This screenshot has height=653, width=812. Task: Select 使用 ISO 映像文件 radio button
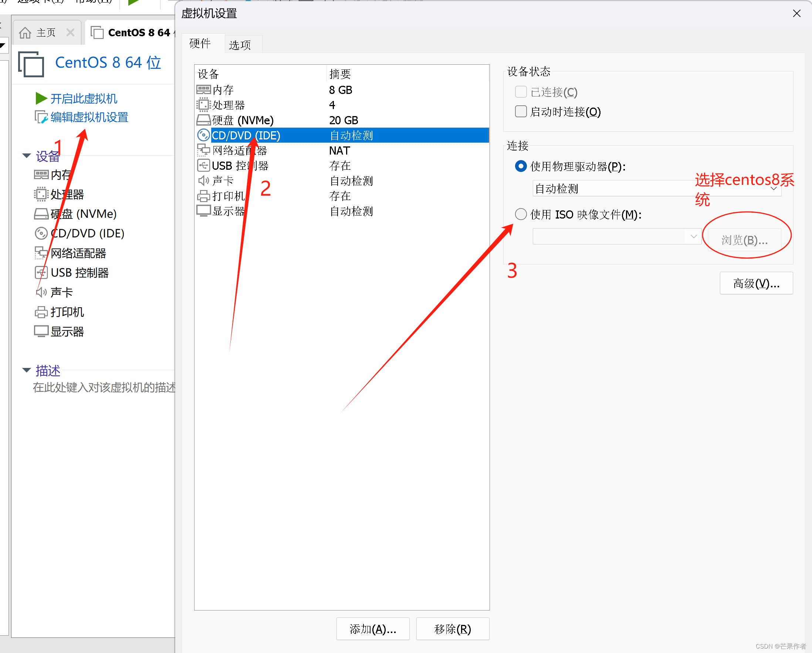521,214
